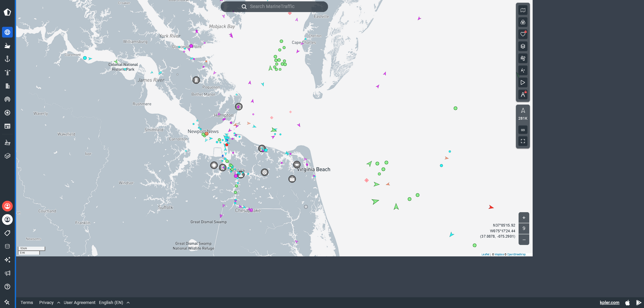Click the circular marker above Virginia Beach label
644x308 pixels.
[297, 165]
